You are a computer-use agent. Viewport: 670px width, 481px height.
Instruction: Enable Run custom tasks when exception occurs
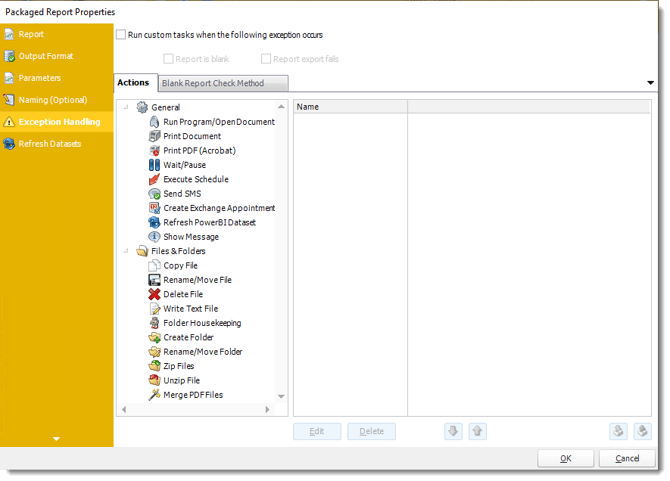[x=121, y=35]
